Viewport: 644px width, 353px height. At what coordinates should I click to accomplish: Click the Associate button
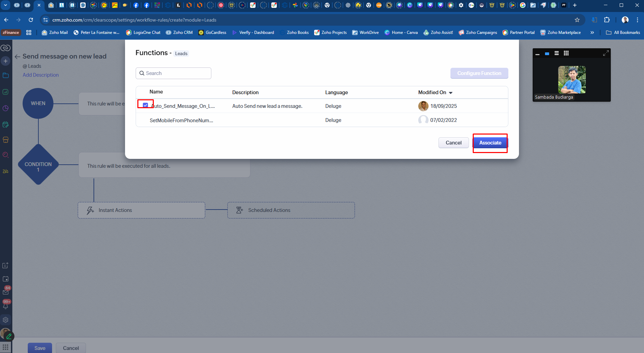pos(490,143)
